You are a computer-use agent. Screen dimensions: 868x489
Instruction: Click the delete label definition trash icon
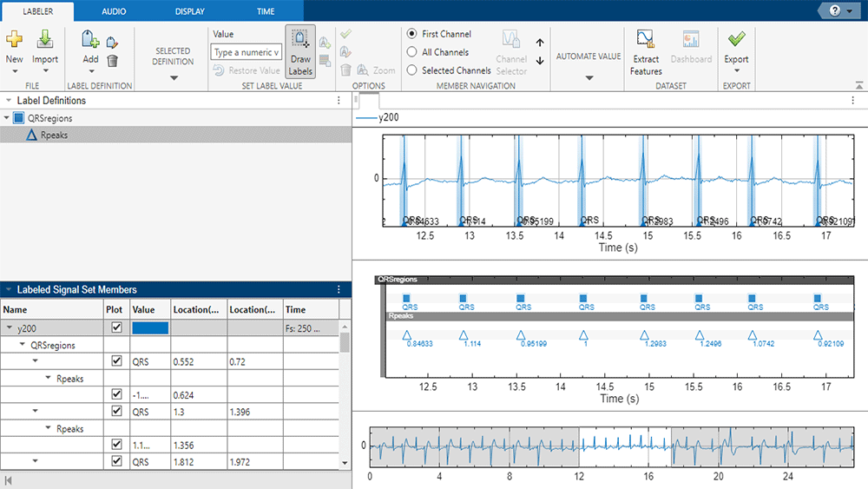(112, 61)
